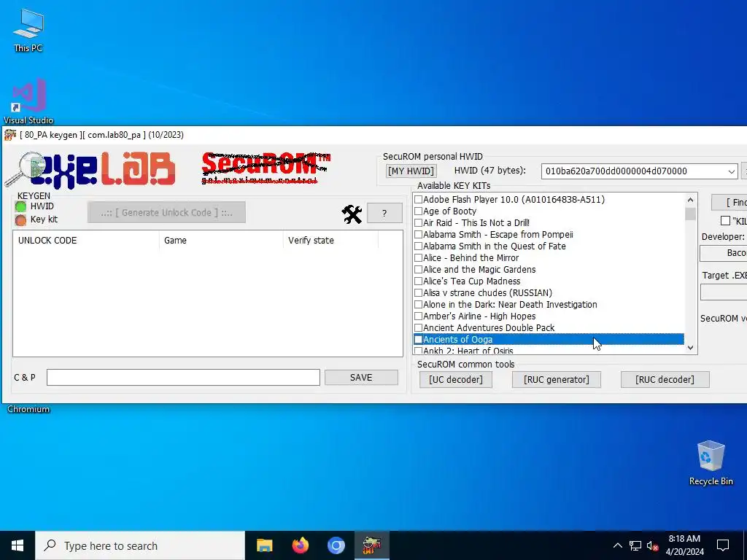Viewport: 747px width, 560px height.
Task: Focus the HWID value input field
Action: (634, 171)
